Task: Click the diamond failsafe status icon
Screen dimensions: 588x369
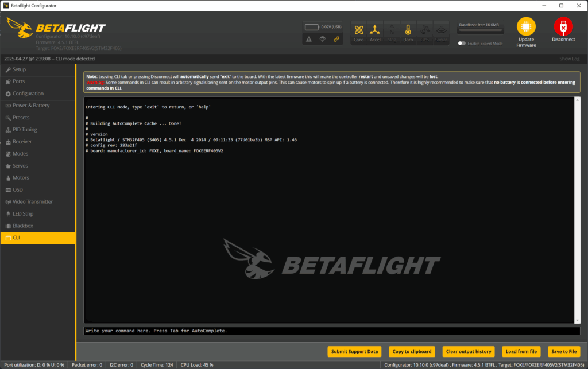Action: coord(323,39)
